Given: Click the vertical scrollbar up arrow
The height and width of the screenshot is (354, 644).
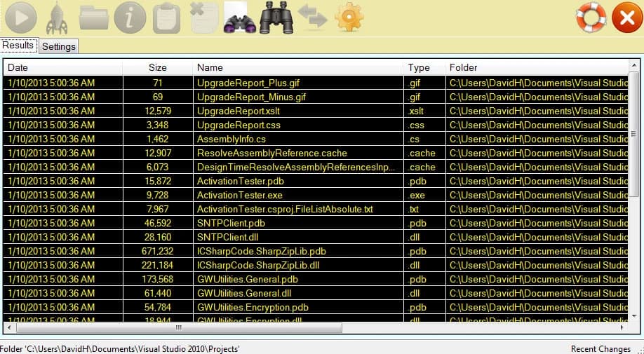Looking at the screenshot, I should point(633,65).
